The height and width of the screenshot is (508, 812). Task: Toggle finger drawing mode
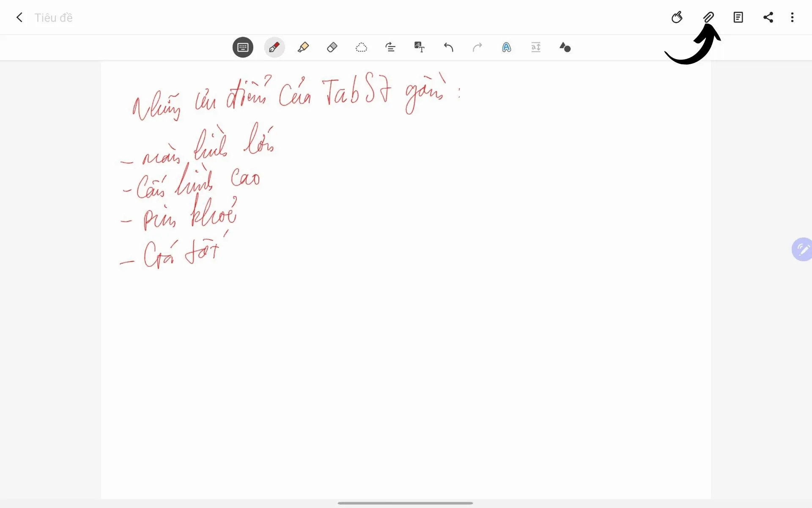[677, 17]
